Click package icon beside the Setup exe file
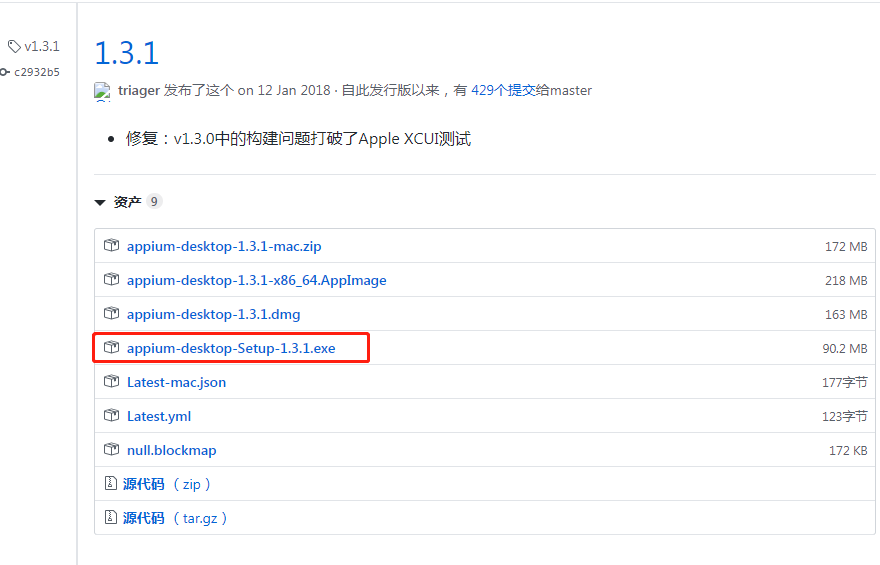This screenshot has height=565, width=880. pyautogui.click(x=111, y=347)
